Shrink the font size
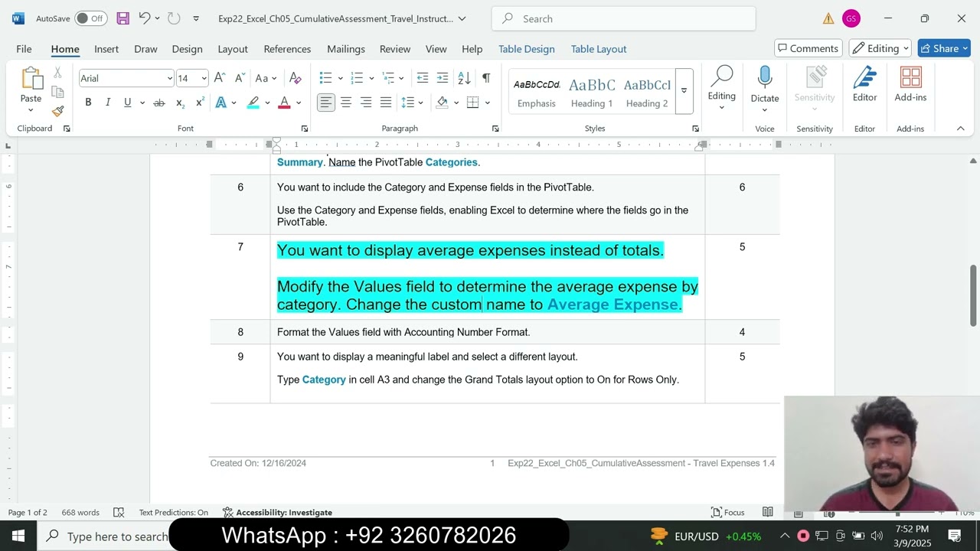This screenshot has height=551, width=980. pyautogui.click(x=240, y=78)
